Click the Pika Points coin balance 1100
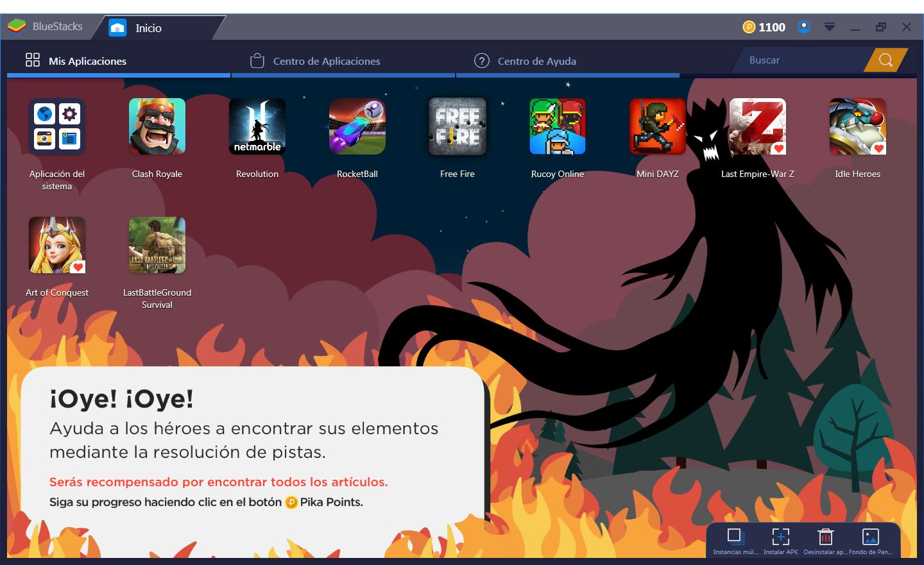The image size is (924, 565). pos(764,27)
